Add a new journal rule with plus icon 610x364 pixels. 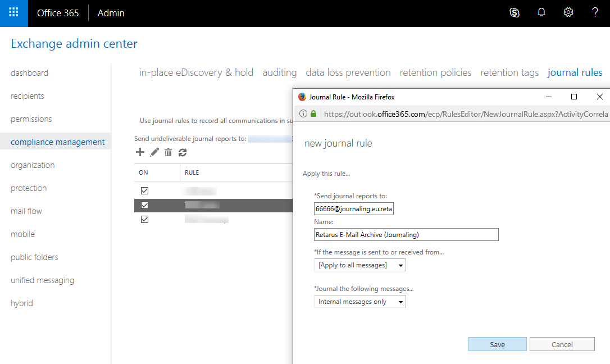(140, 152)
